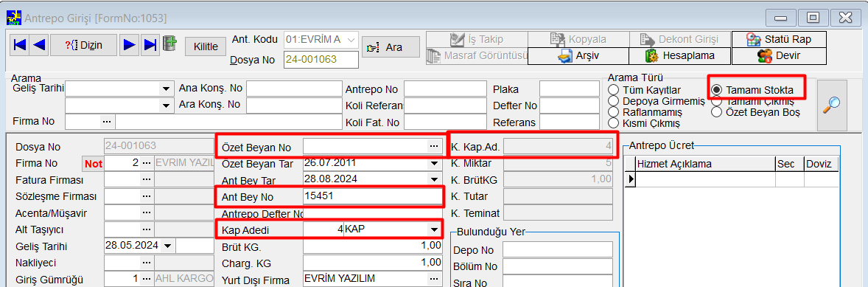Open Alt Taşıyıcı lookup ellipsis
This screenshot has width=868, height=287.
[146, 229]
